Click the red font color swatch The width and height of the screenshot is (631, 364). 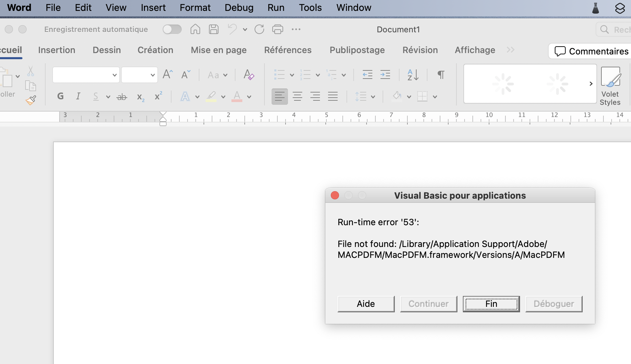[x=237, y=97]
